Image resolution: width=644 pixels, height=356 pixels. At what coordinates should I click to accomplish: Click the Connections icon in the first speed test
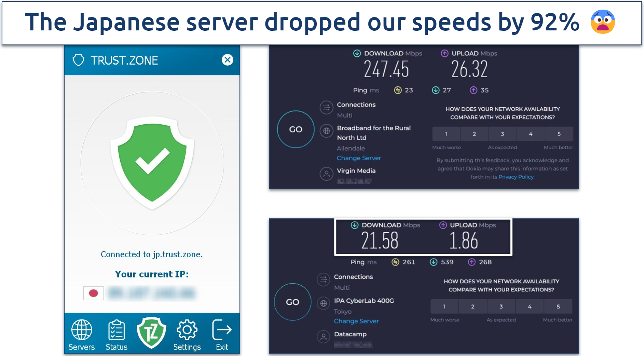pyautogui.click(x=326, y=107)
